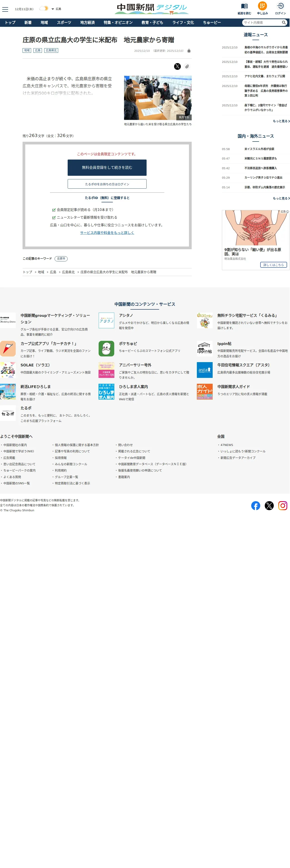
Task: Open 特集・オピニオン nav menu
Action: click(118, 23)
